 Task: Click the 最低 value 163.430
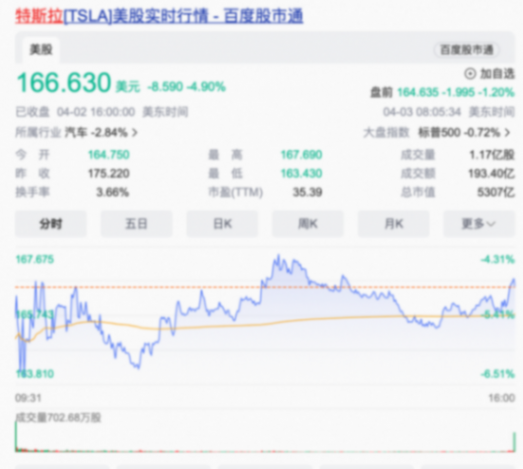pos(302,173)
